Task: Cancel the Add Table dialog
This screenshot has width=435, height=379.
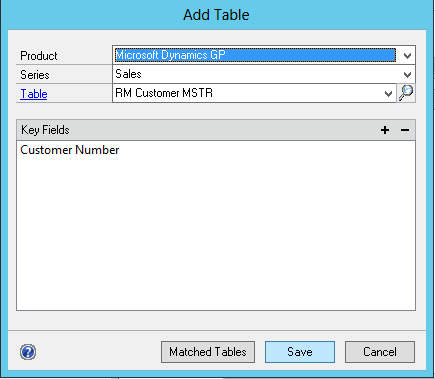Action: (380, 352)
